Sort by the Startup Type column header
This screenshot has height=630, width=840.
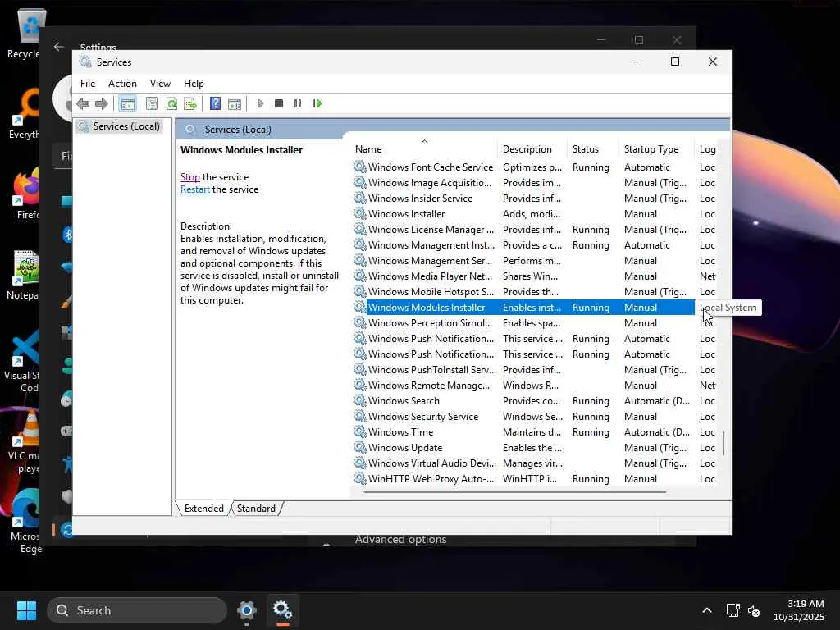[657, 149]
